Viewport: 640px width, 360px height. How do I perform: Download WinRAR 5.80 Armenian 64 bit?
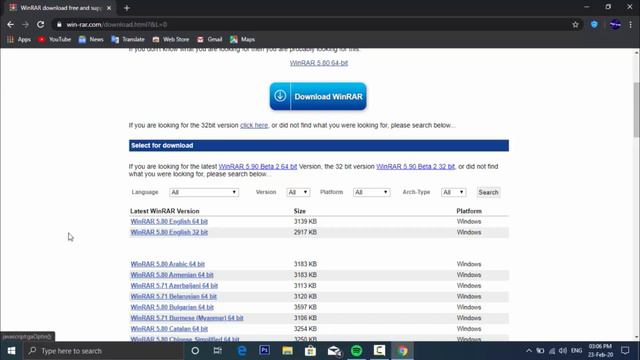172,275
